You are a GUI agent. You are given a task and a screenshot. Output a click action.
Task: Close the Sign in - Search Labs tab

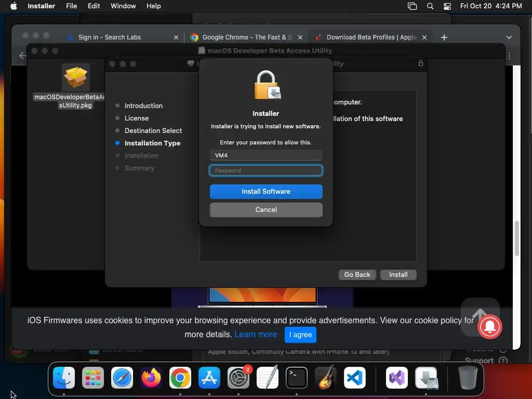pos(176,37)
